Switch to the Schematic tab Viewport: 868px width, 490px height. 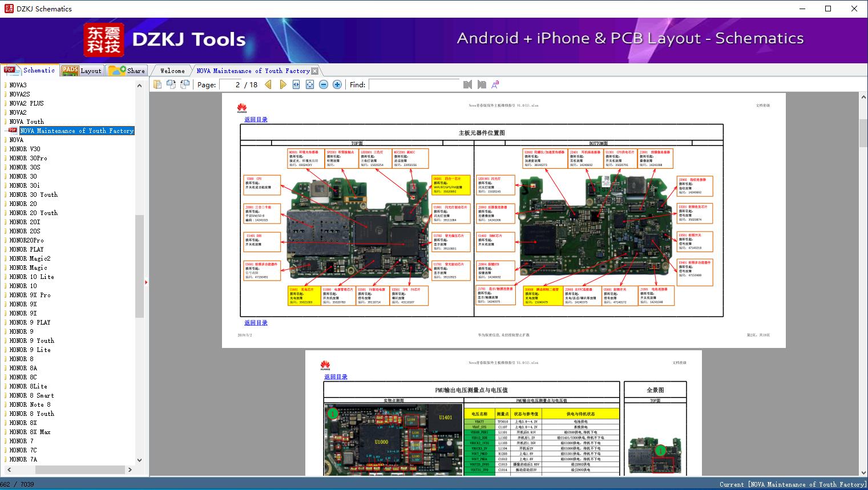click(30, 70)
